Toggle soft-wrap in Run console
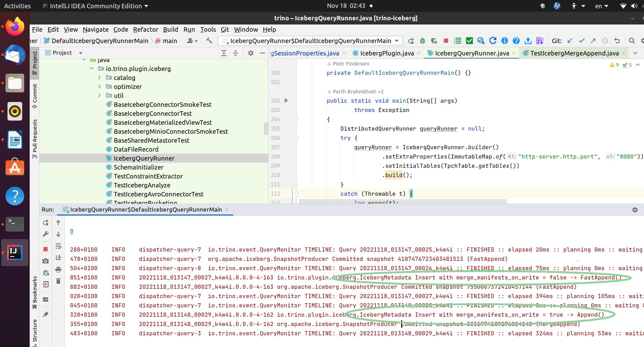 point(58,246)
